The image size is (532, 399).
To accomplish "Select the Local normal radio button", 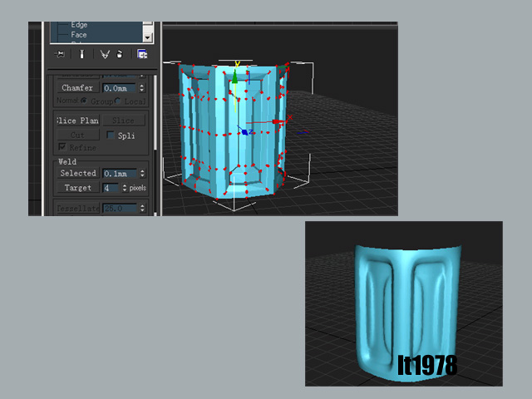I will pos(117,101).
